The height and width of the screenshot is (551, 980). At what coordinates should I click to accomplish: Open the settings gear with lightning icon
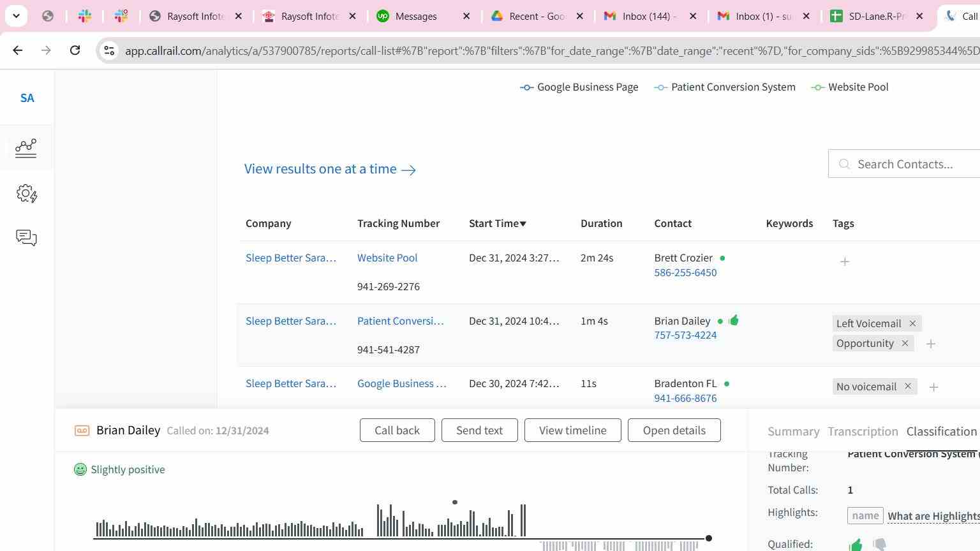coord(26,193)
